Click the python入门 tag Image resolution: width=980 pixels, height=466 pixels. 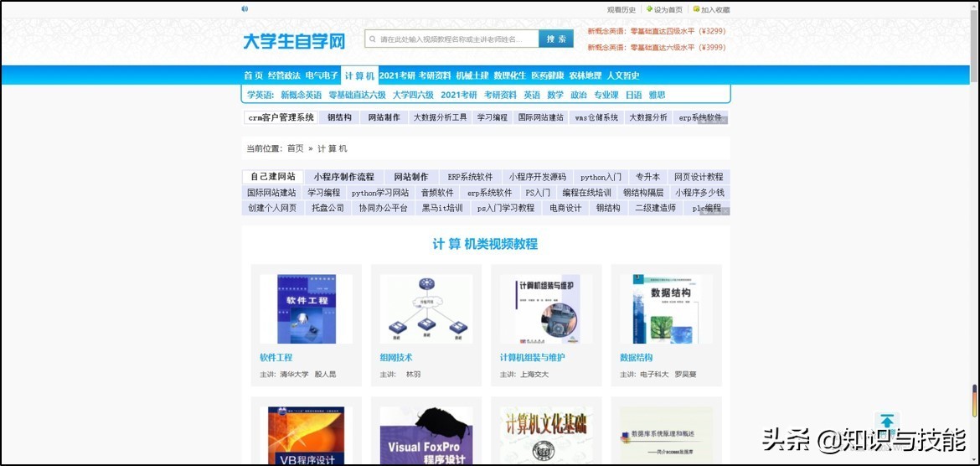tap(601, 177)
